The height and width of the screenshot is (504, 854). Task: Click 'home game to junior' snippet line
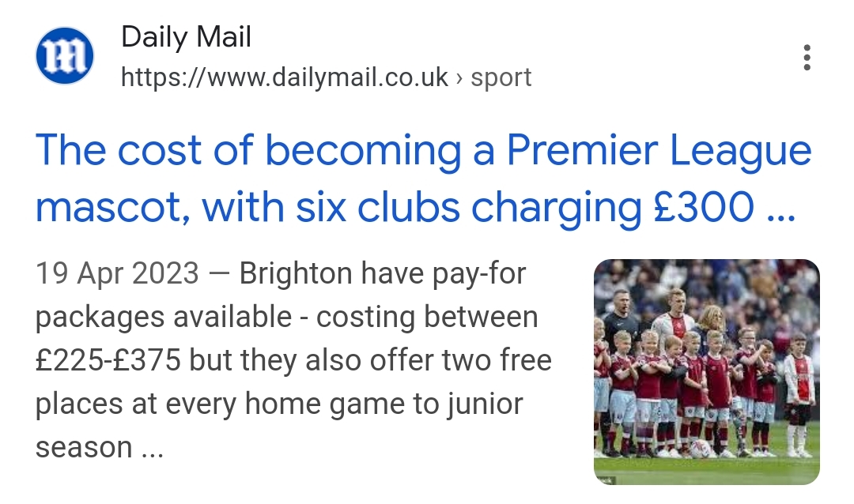click(x=384, y=404)
